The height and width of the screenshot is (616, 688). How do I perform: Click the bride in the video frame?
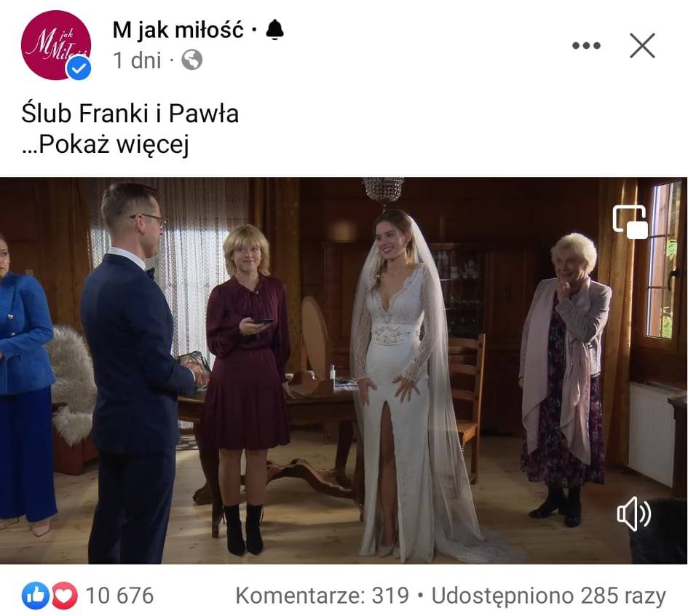(403, 386)
